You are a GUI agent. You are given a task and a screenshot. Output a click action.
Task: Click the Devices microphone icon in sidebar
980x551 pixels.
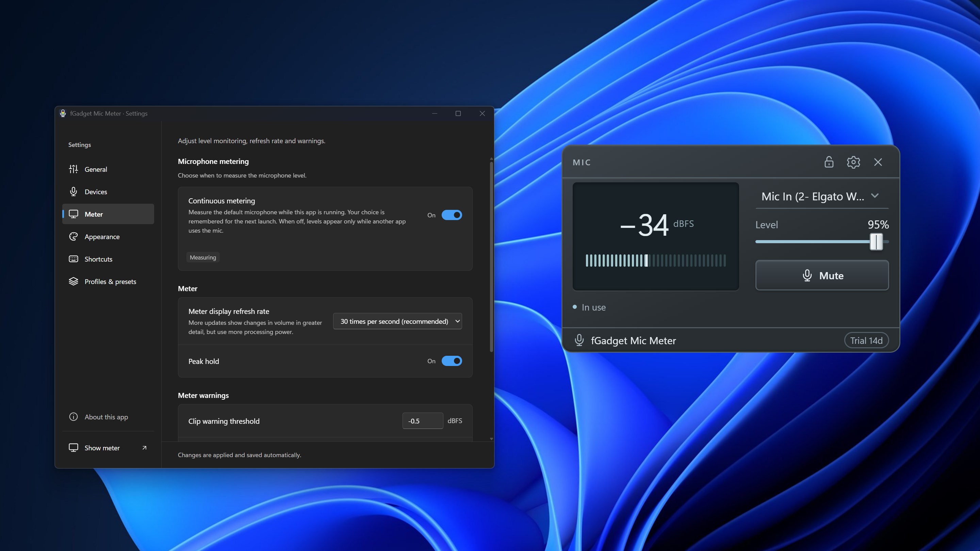click(73, 191)
